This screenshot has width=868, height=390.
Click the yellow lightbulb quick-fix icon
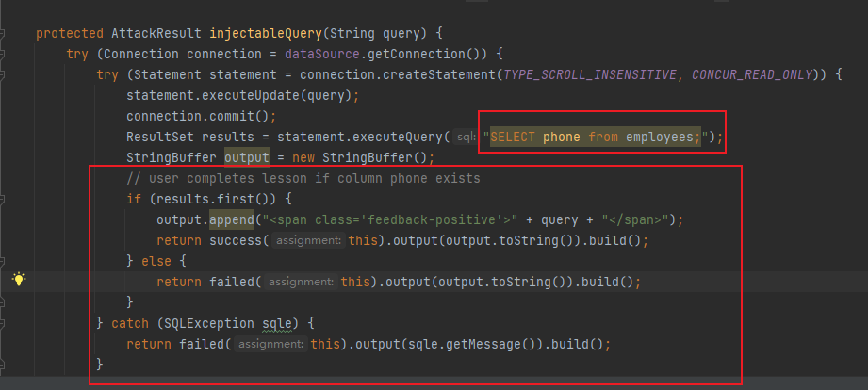[18, 280]
